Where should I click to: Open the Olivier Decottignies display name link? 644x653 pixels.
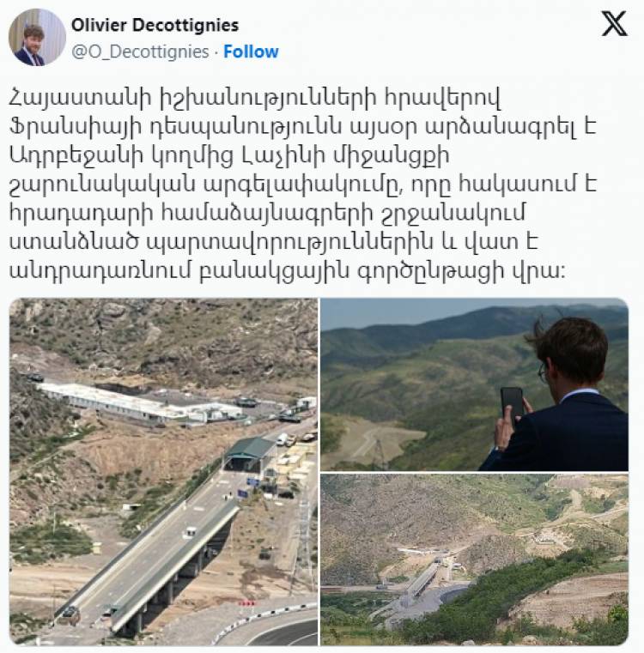[x=155, y=25]
